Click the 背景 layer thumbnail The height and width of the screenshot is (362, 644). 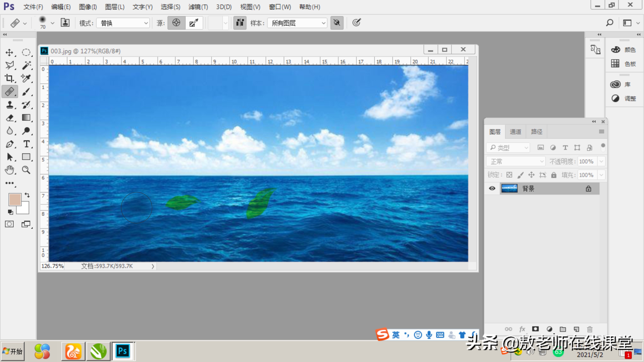click(x=509, y=188)
